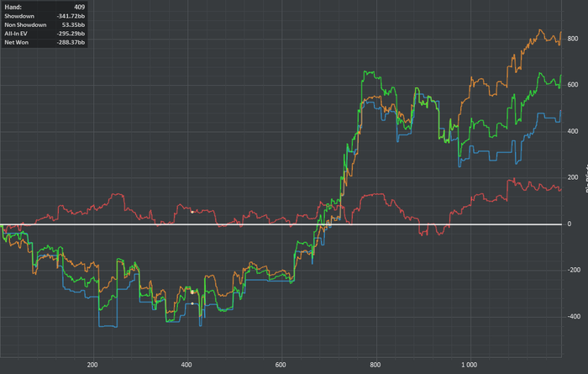The width and height of the screenshot is (588, 374).
Task: Click the 600 y-axis label
Action: click(x=573, y=85)
